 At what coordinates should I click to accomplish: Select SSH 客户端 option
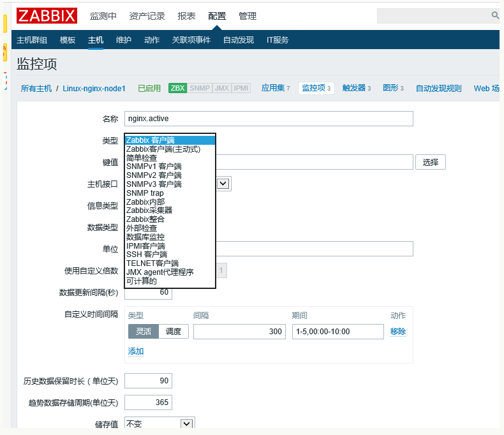(x=170, y=254)
